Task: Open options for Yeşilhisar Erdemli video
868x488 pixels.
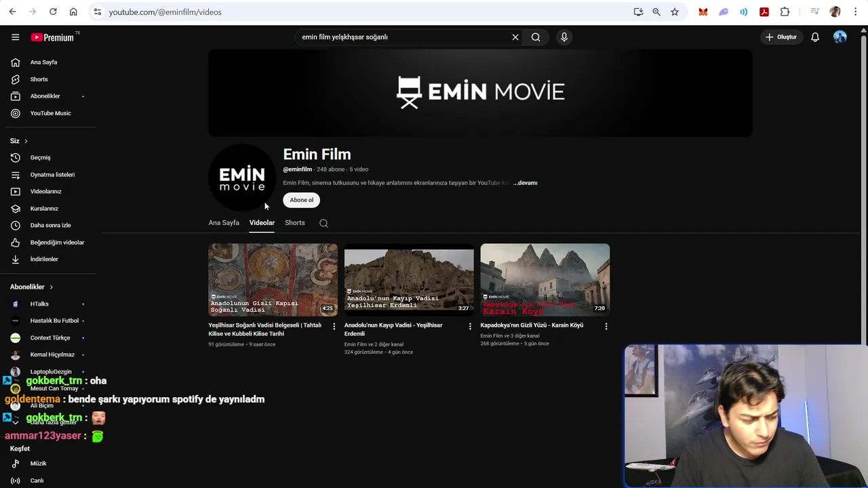Action: (470, 326)
